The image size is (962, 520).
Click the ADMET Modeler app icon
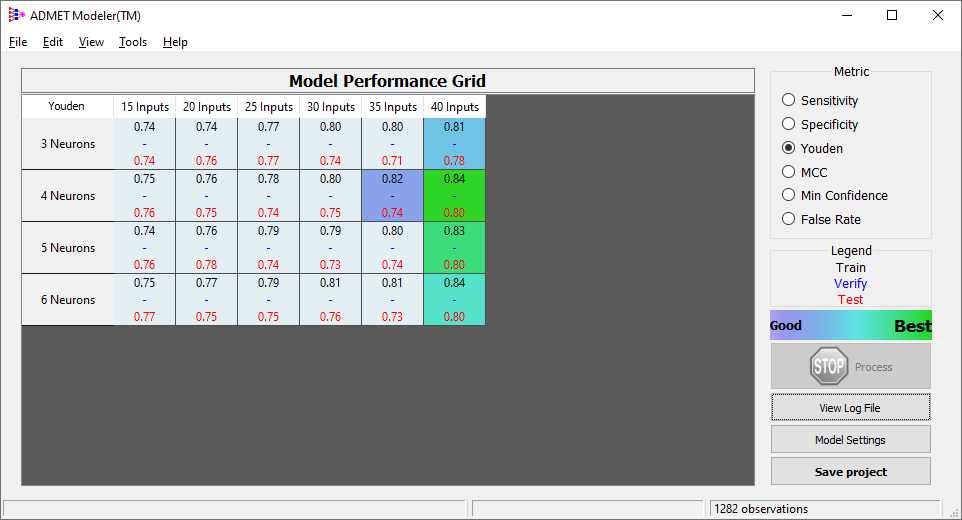(x=17, y=15)
